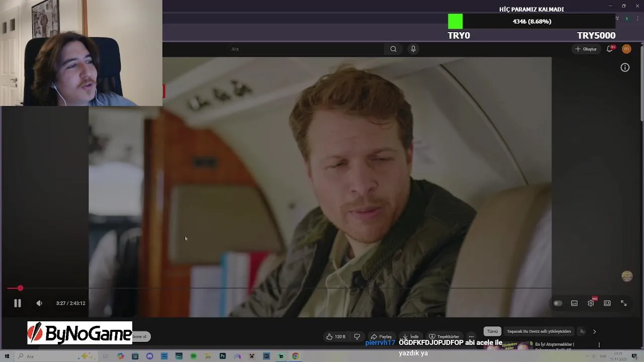The height and width of the screenshot is (362, 644).
Task: Open YouTube notifications bell
Action: (610, 49)
